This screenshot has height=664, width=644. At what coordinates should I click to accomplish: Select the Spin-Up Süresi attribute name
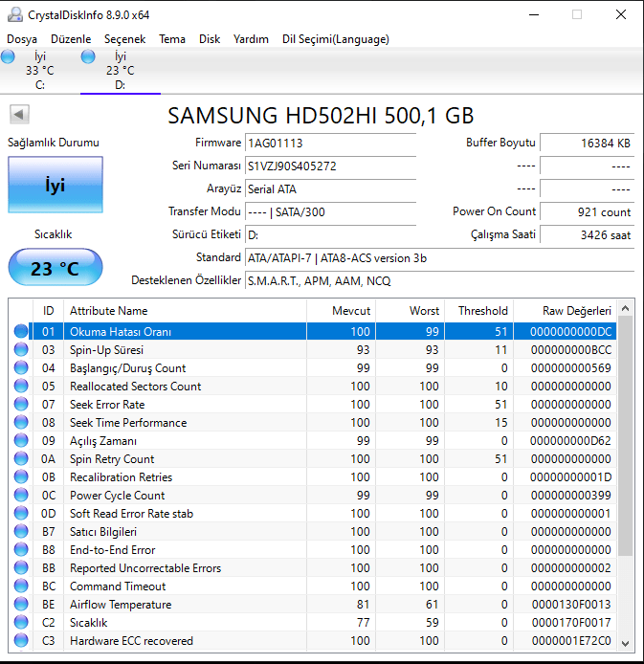(x=107, y=350)
